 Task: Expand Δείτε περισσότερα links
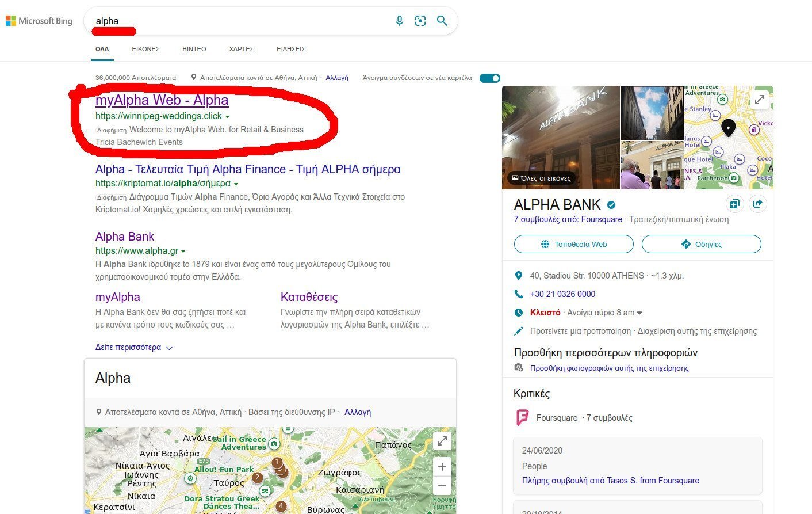[x=134, y=347]
